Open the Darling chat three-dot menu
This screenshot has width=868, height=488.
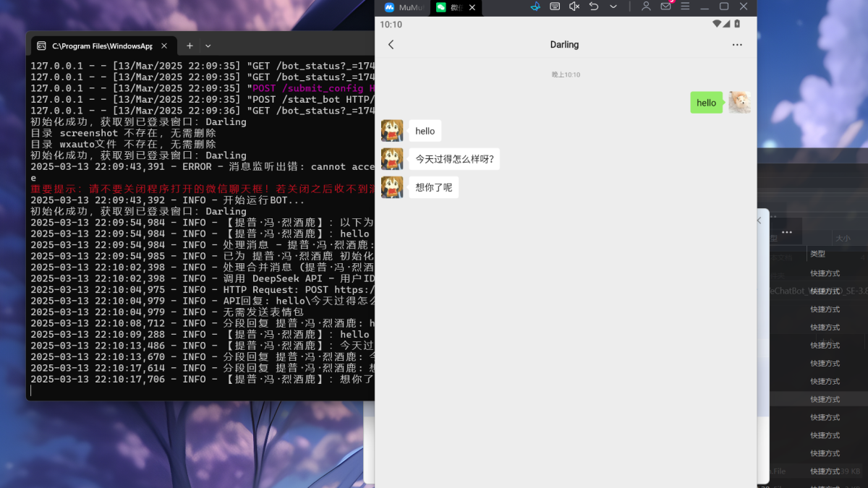tap(736, 45)
